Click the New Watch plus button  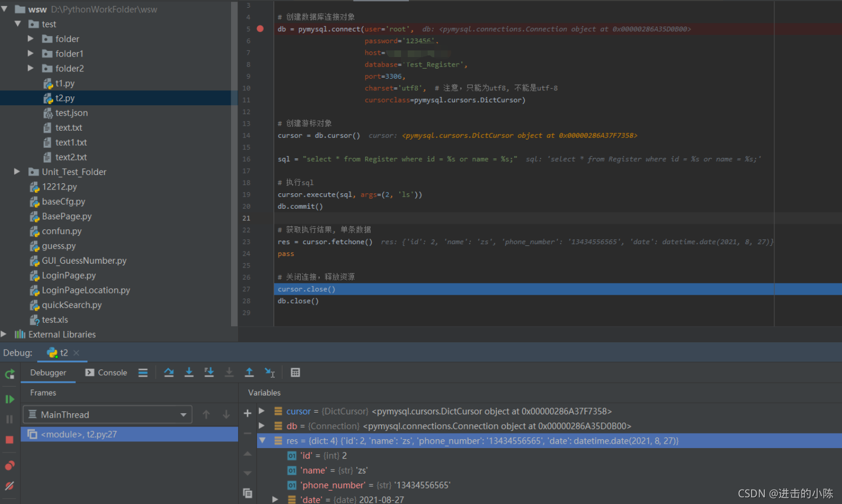[x=247, y=412]
